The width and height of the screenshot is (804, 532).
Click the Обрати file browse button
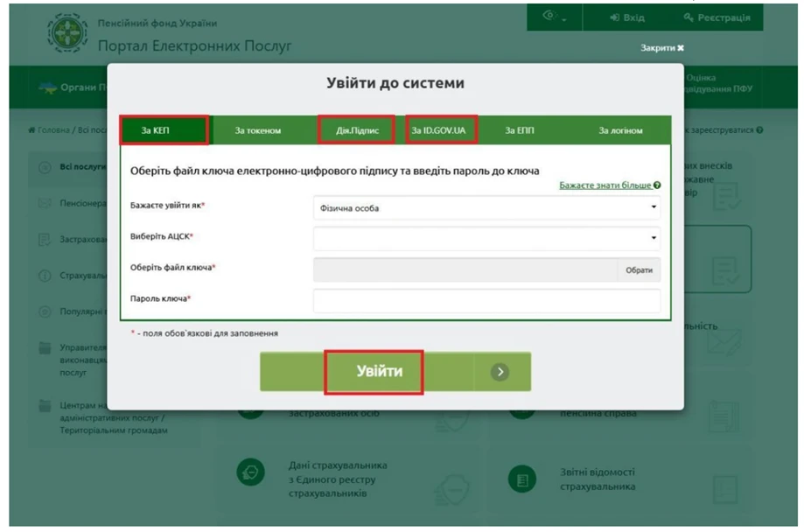click(639, 270)
